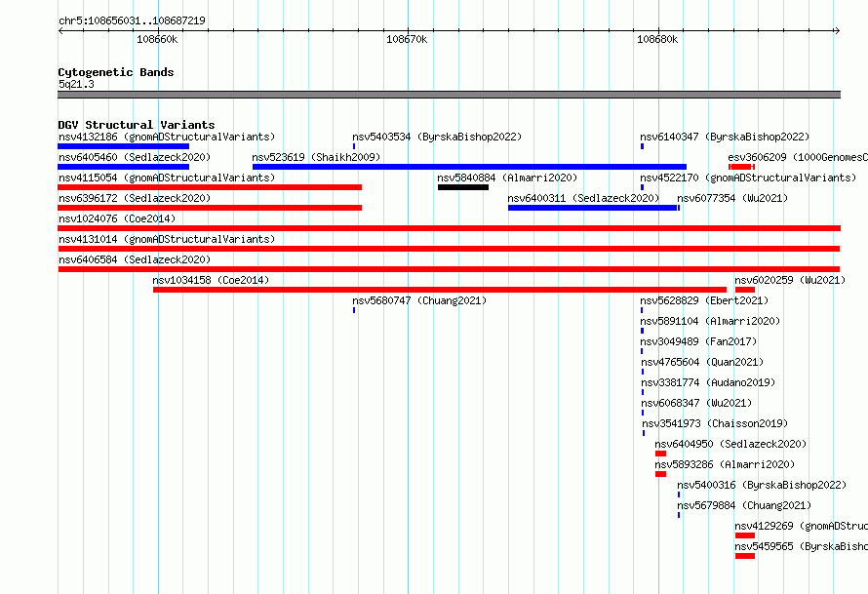Click the nsv6396172 (Sedlazeck2020) label
The image size is (868, 594).
coord(135,198)
